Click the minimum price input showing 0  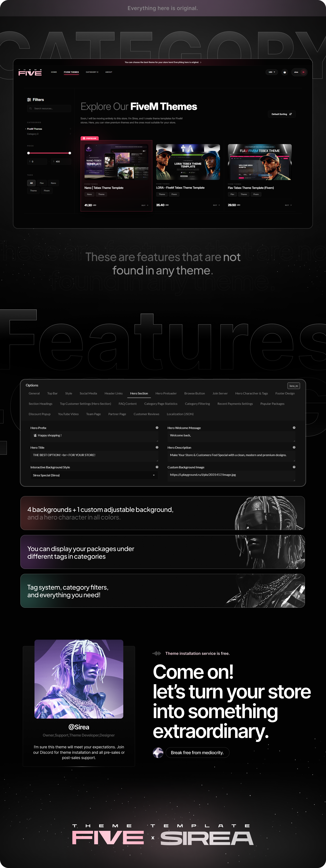click(37, 161)
